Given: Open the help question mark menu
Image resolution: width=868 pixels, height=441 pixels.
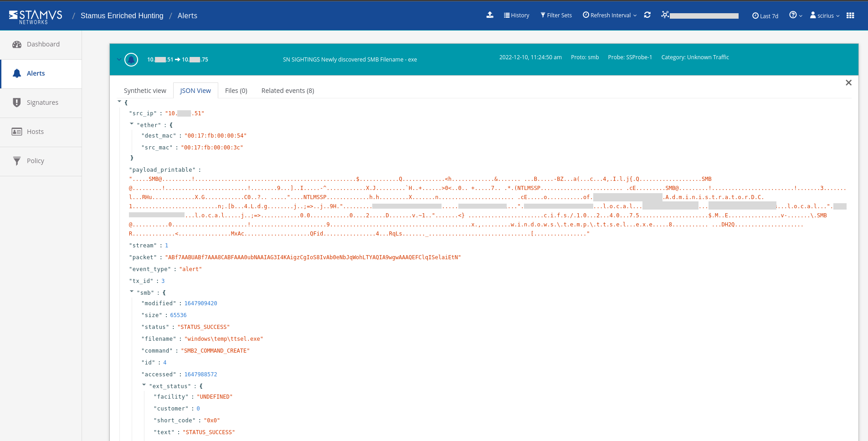Looking at the screenshot, I should point(794,15).
